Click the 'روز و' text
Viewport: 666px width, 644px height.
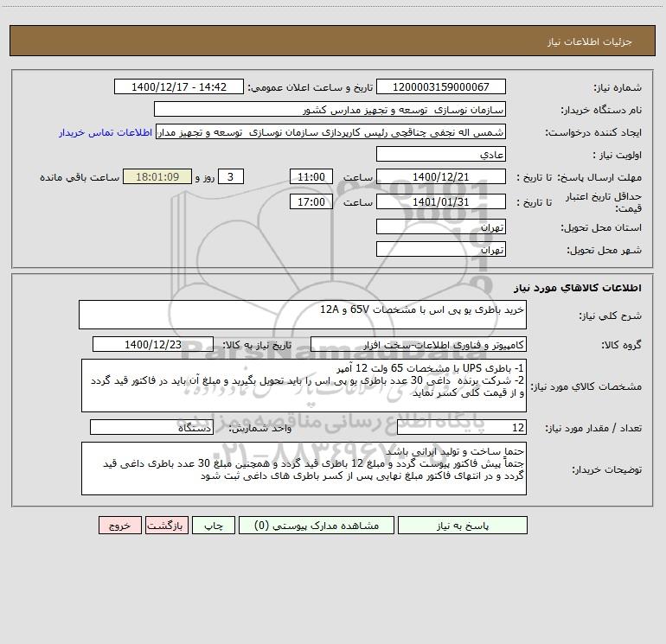tap(205, 177)
